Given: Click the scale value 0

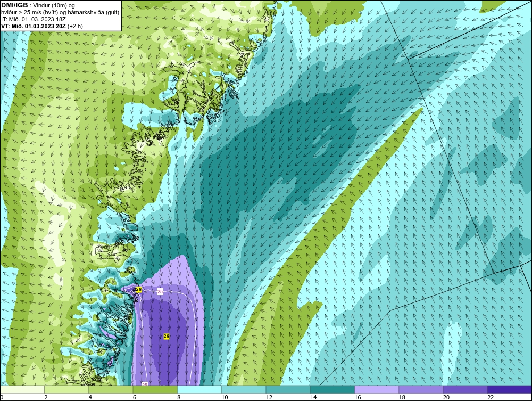Looking at the screenshot, I should point(2,397).
